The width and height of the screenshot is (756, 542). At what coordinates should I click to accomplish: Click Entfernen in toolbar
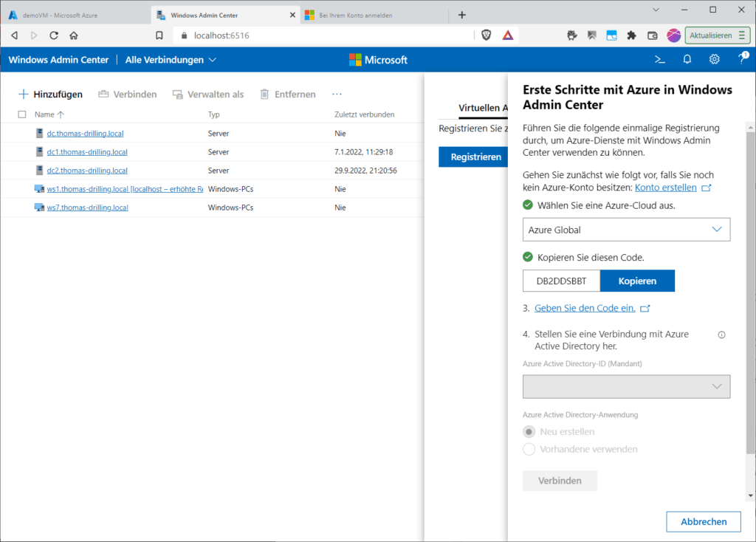(288, 94)
